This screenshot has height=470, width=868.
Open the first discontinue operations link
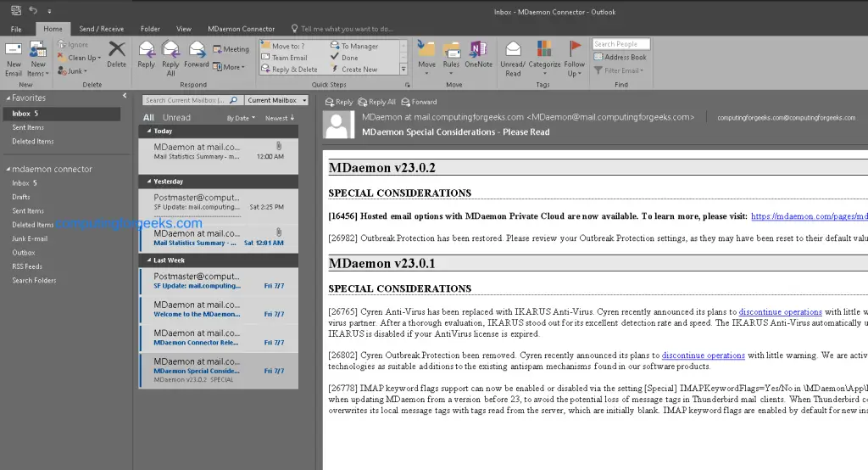tap(780, 312)
